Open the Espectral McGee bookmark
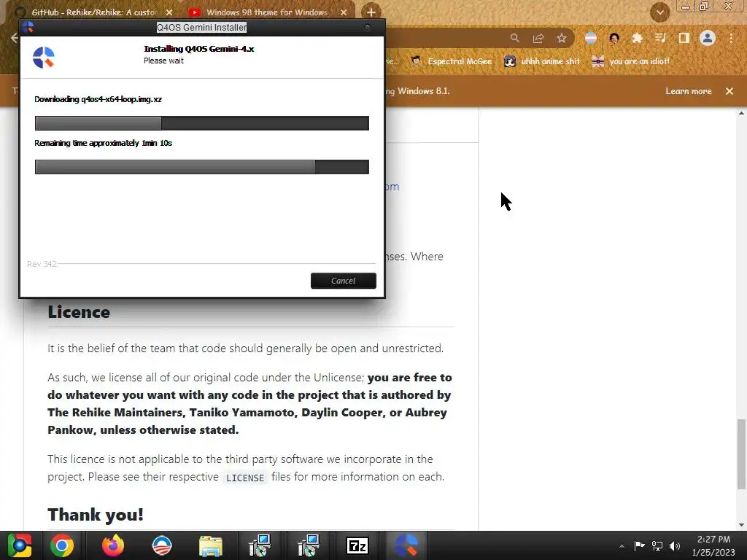Viewport: 747px width, 560px height. pos(451,61)
